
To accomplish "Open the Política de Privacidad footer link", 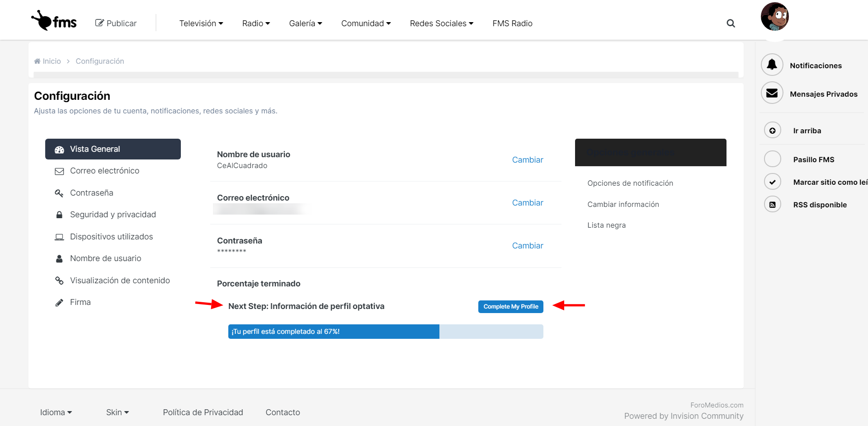I will 203,412.
